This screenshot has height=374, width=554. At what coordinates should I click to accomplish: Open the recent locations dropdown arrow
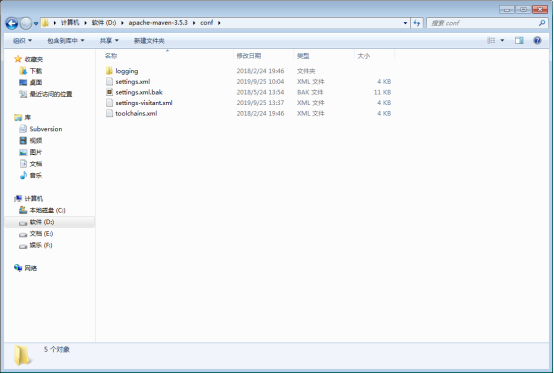(x=36, y=24)
